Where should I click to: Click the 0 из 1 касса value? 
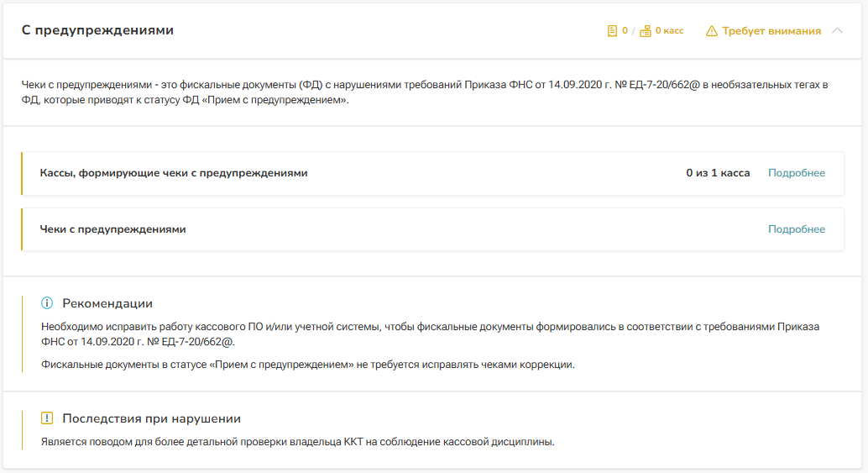[x=718, y=173]
